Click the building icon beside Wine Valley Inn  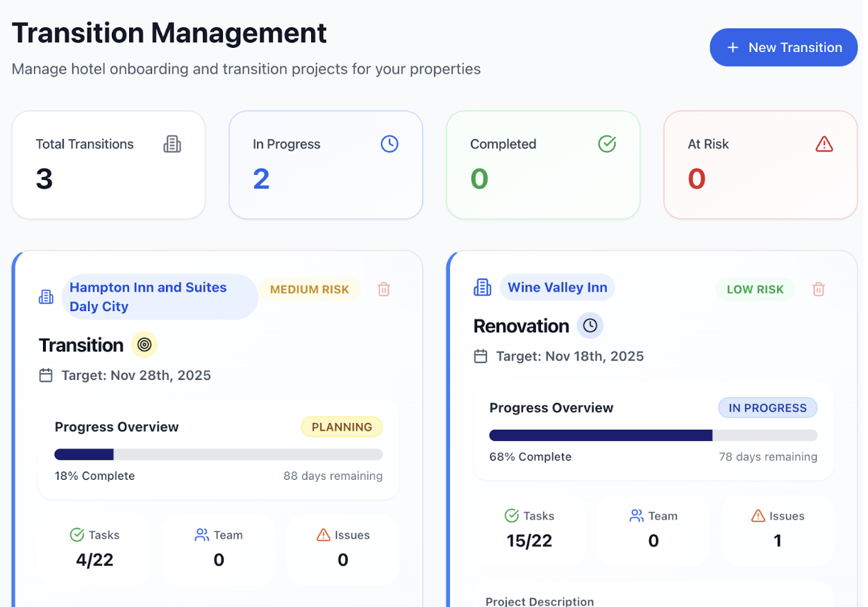click(482, 287)
